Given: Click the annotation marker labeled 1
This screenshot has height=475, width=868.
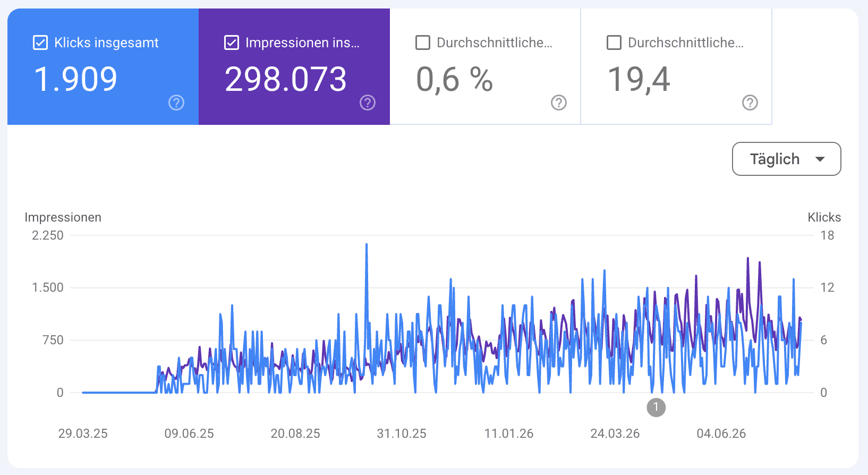Looking at the screenshot, I should click(656, 408).
